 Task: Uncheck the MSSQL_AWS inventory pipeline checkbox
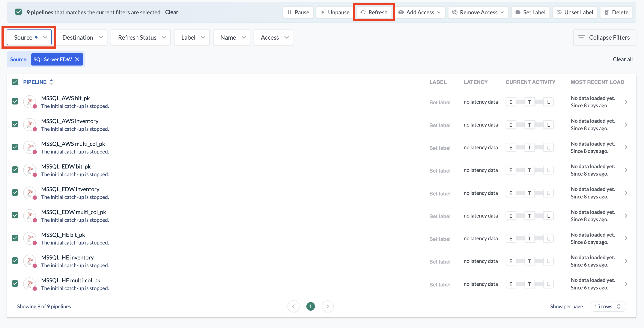click(x=15, y=124)
